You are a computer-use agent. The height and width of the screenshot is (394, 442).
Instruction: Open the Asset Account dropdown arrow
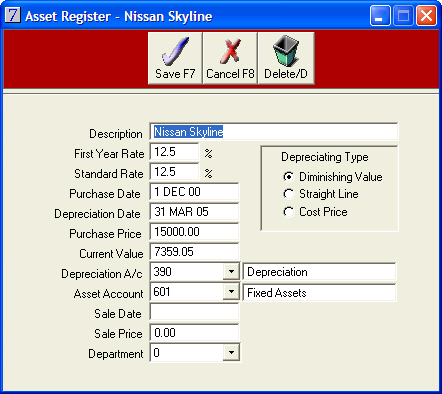point(231,292)
